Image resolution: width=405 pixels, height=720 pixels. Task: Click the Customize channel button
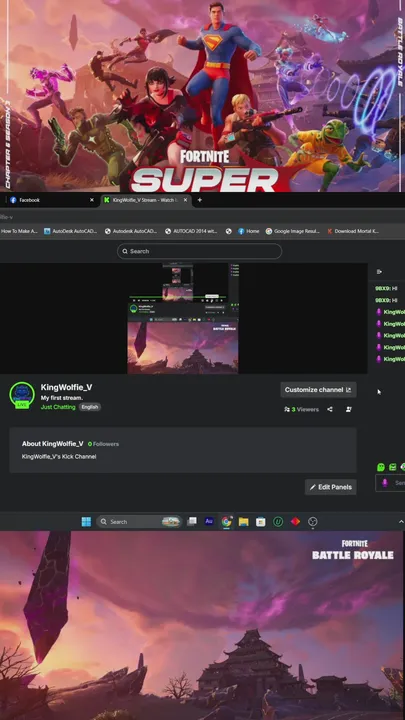pos(318,390)
